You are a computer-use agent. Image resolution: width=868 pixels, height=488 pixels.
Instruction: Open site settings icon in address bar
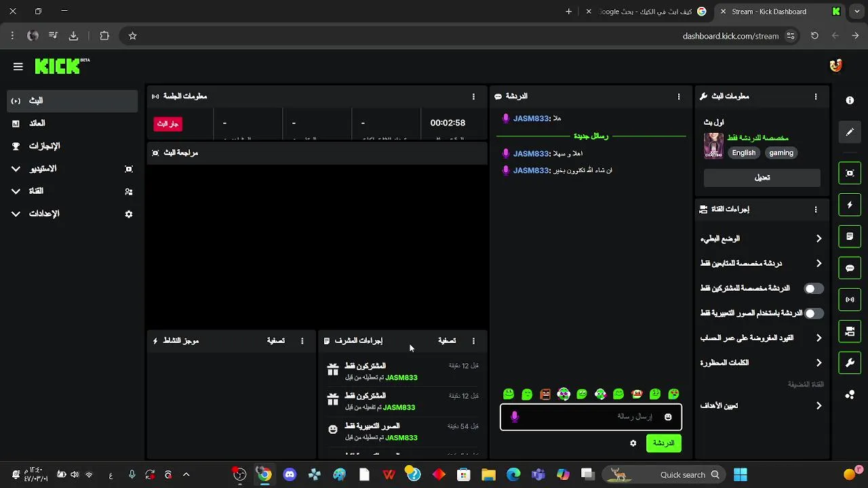click(791, 36)
